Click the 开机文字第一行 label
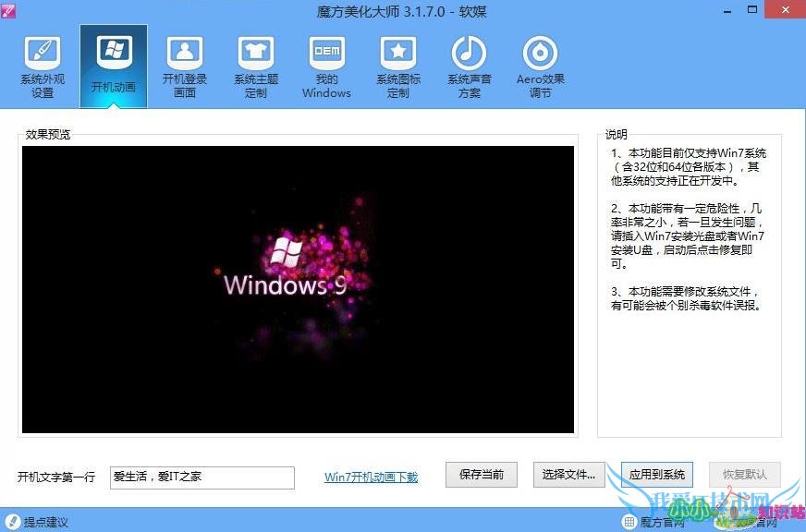The image size is (806, 532). [x=56, y=478]
